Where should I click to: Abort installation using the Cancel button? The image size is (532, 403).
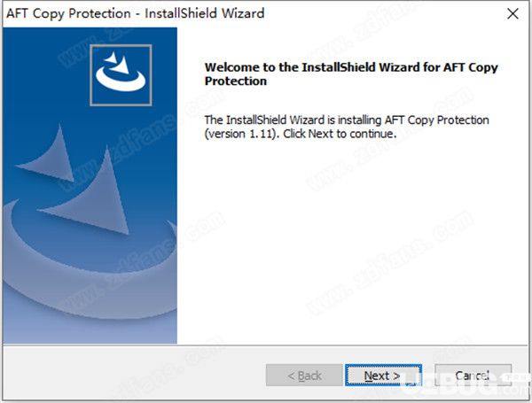click(473, 376)
